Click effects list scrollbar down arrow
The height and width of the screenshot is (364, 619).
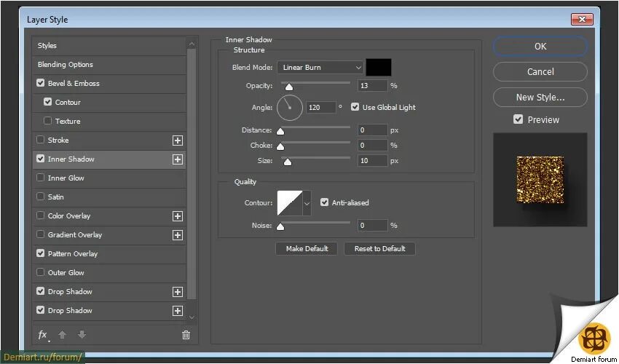tap(192, 317)
